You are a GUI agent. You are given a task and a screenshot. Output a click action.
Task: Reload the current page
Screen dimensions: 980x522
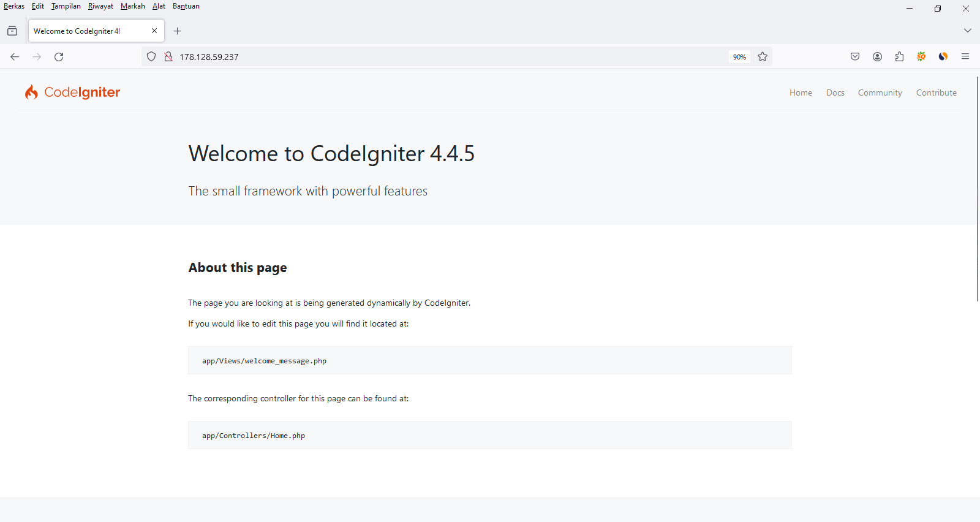click(59, 57)
